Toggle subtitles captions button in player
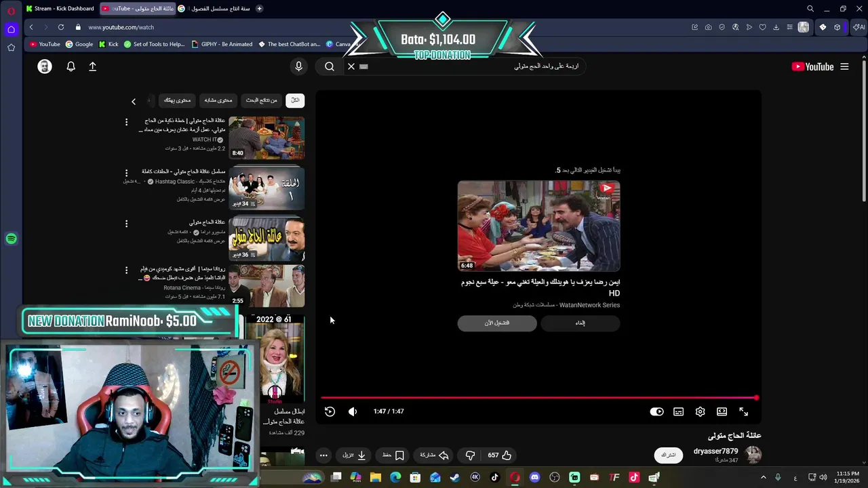This screenshot has width=868, height=488. [678, 411]
